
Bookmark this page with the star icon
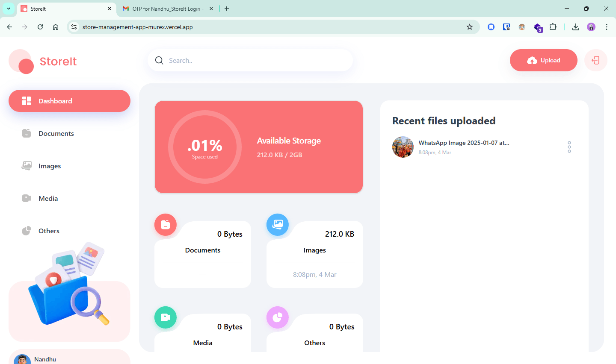470,27
